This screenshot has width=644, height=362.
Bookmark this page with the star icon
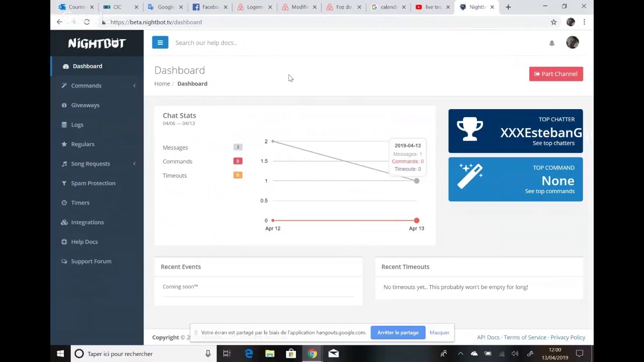click(553, 22)
